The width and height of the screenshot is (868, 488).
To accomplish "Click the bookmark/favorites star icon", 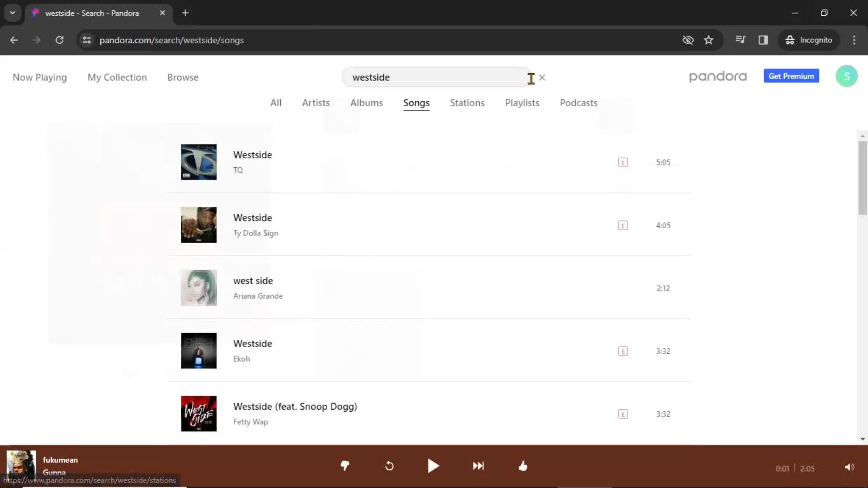I will click(708, 40).
